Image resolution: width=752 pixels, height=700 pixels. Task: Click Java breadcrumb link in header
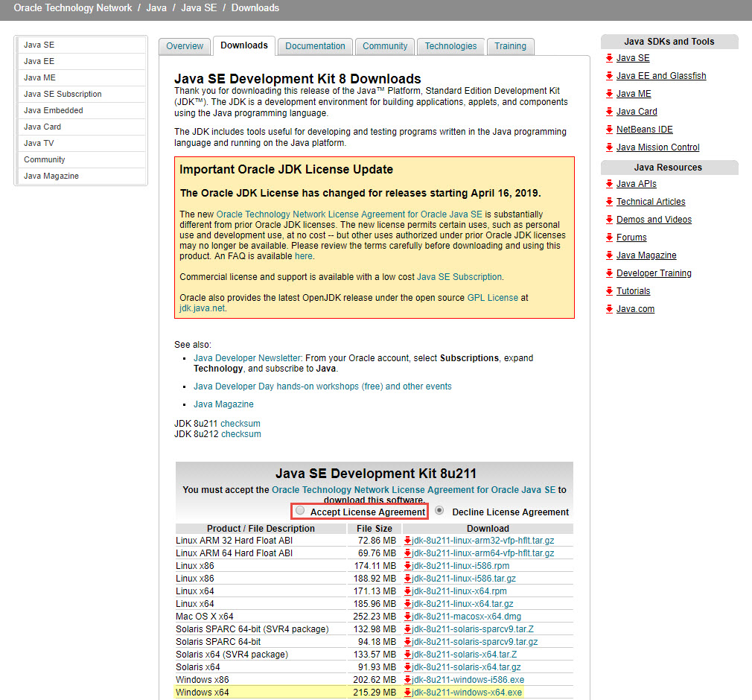156,7
